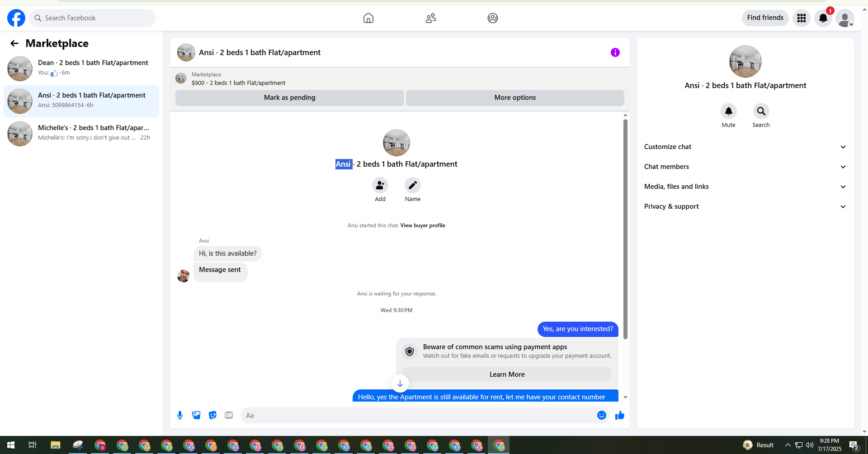This screenshot has width=868, height=454.
Task: Attach a photo using image icon
Action: [196, 415]
